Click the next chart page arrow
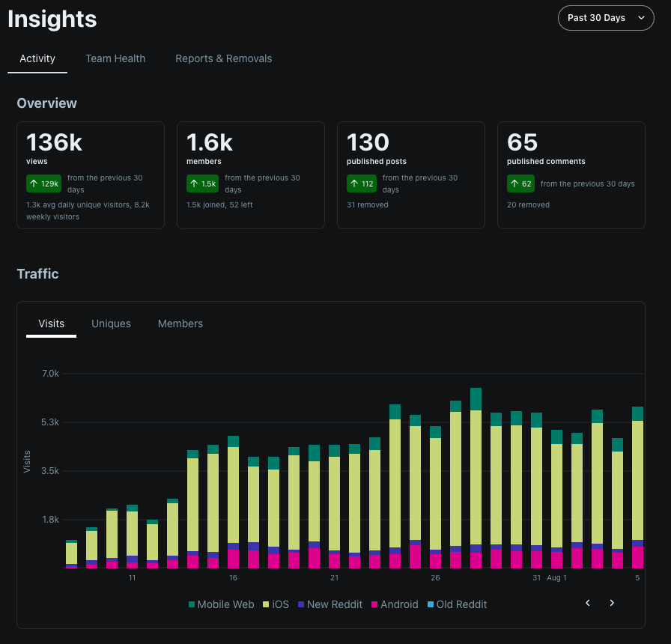Viewport: 671px width, 644px height. click(x=612, y=603)
